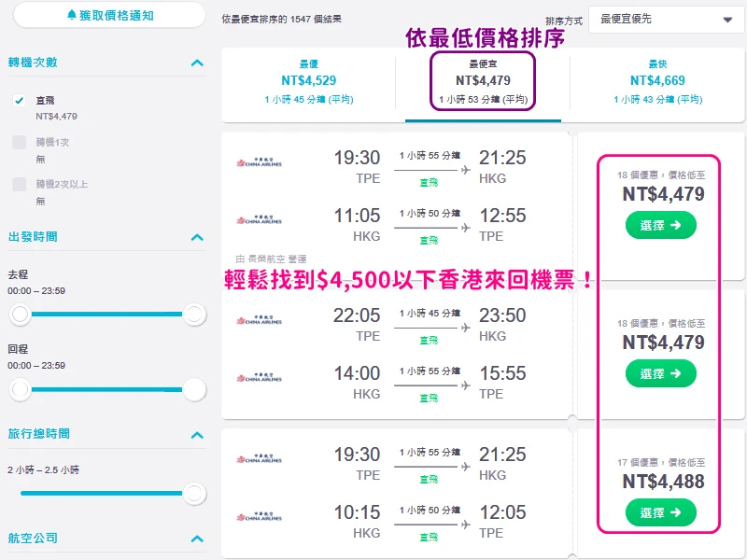Screen dimensions: 747x560
Task: Click the 旅行總時間 duration slider handle
Action: coord(193,494)
